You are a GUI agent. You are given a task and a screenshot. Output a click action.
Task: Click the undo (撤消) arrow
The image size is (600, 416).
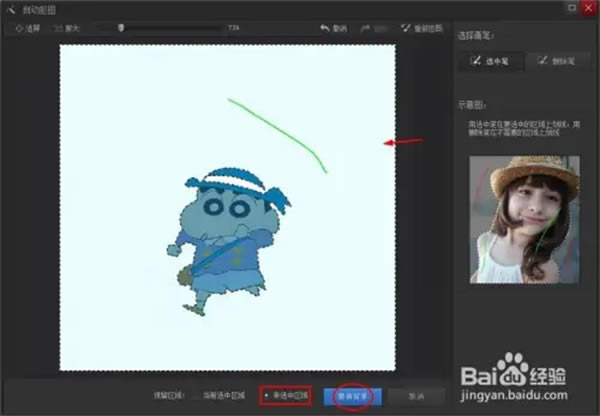(x=324, y=28)
